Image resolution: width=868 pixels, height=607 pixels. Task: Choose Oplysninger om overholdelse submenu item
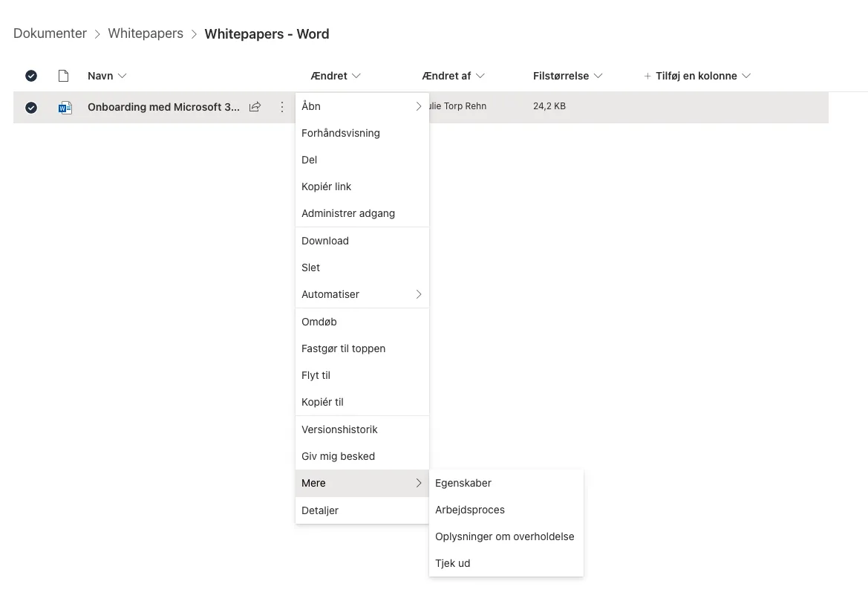(x=506, y=536)
